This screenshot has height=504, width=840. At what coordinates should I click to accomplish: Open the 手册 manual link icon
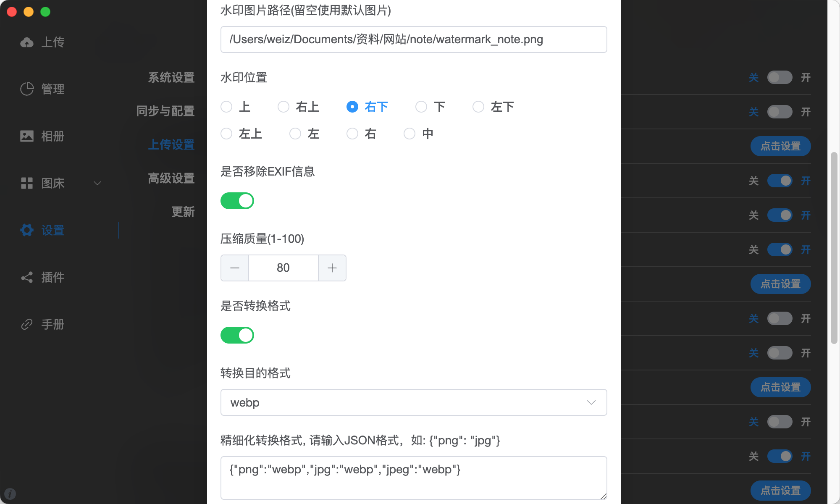(27, 324)
